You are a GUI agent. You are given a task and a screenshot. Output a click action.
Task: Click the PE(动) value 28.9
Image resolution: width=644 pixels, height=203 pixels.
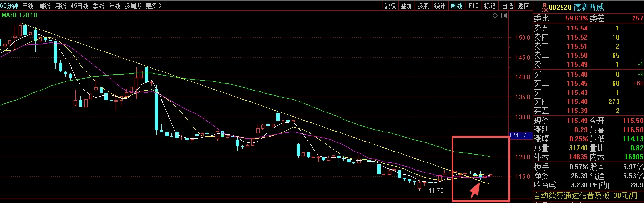pos(636,185)
